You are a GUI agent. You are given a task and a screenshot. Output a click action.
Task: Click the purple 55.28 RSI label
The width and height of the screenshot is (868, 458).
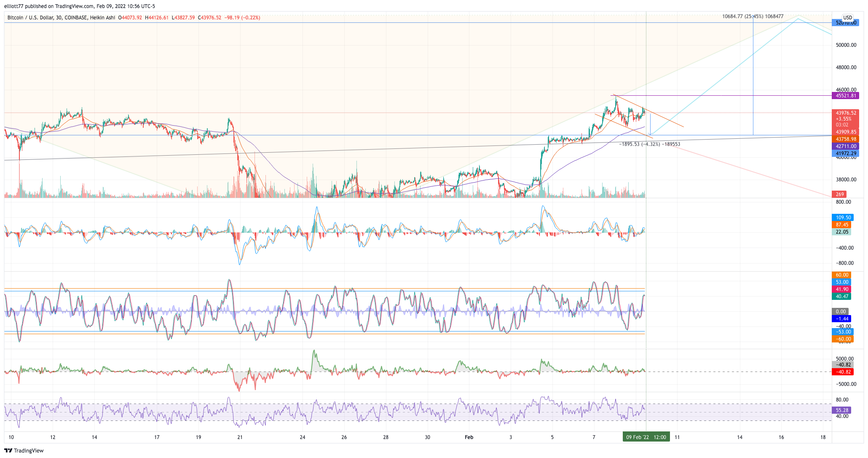(841, 410)
